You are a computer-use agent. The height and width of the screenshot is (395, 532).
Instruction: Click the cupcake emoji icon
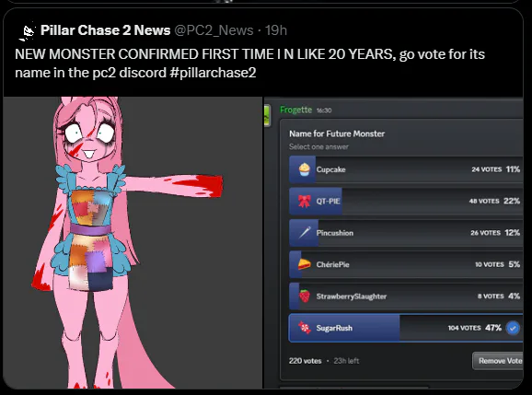[305, 169]
